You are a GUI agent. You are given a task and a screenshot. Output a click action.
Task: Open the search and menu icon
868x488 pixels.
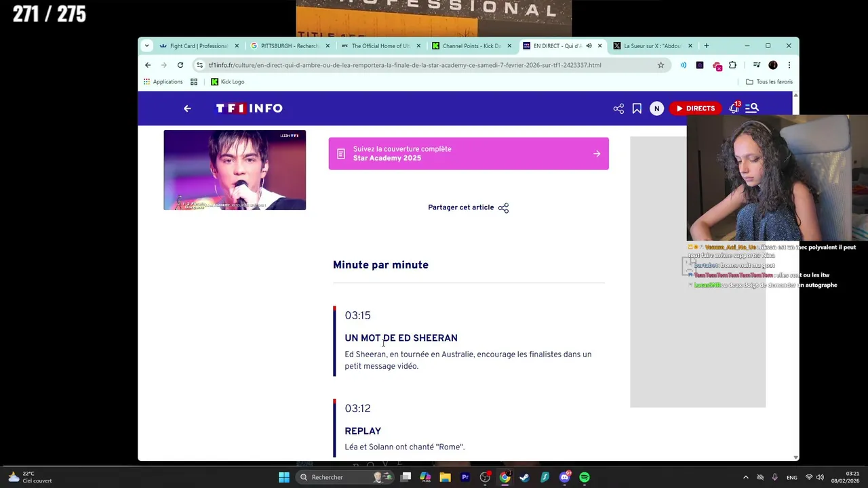(752, 108)
